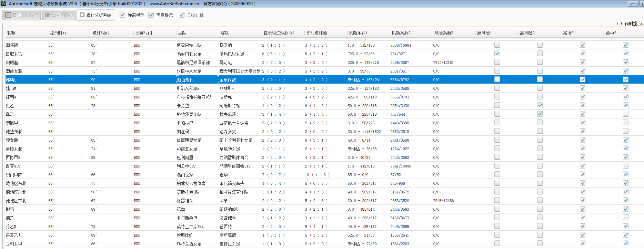The width and height of the screenshot is (644, 249).
Task: Toggle the 云端计算 checkbox
Action: pos(182,15)
